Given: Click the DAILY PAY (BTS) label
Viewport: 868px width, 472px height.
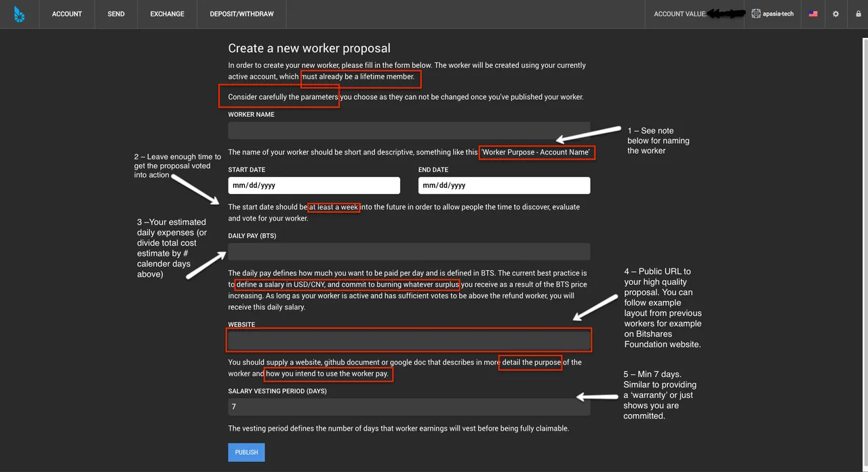Looking at the screenshot, I should click(252, 236).
